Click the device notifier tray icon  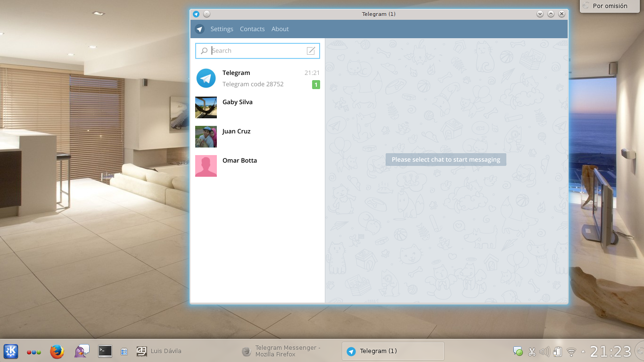pos(558,352)
